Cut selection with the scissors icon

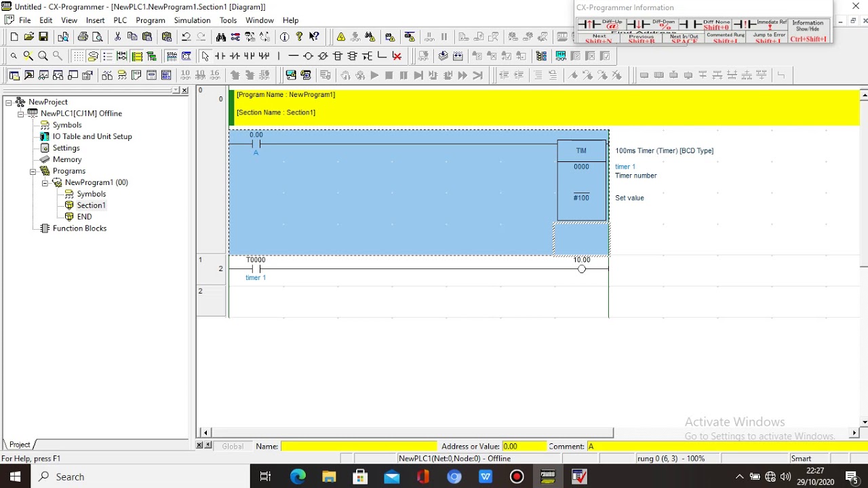117,37
